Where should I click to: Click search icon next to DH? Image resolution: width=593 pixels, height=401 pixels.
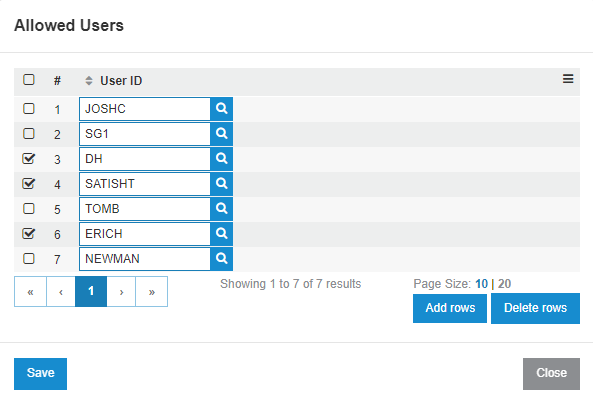pos(222,159)
